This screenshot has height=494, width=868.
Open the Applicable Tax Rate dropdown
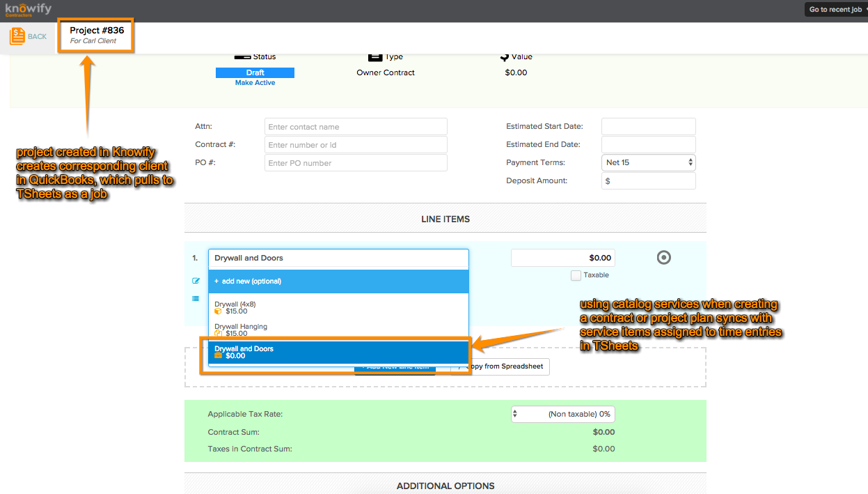click(x=563, y=414)
